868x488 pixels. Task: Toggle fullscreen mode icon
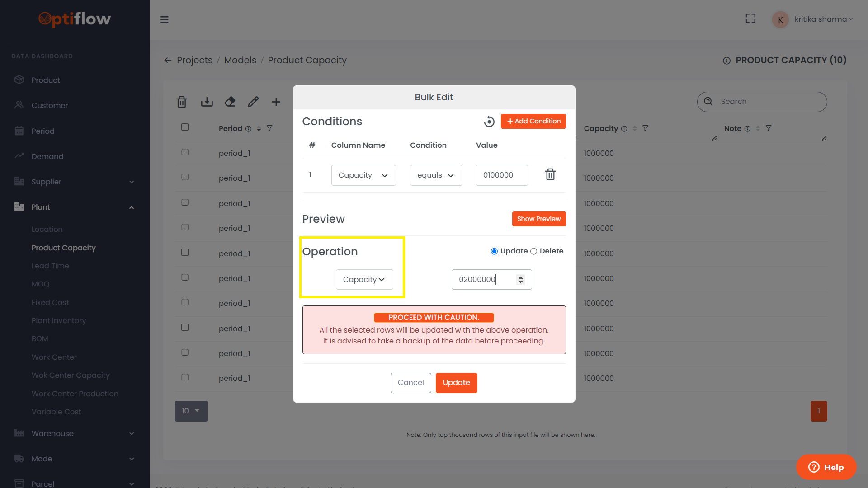750,19
